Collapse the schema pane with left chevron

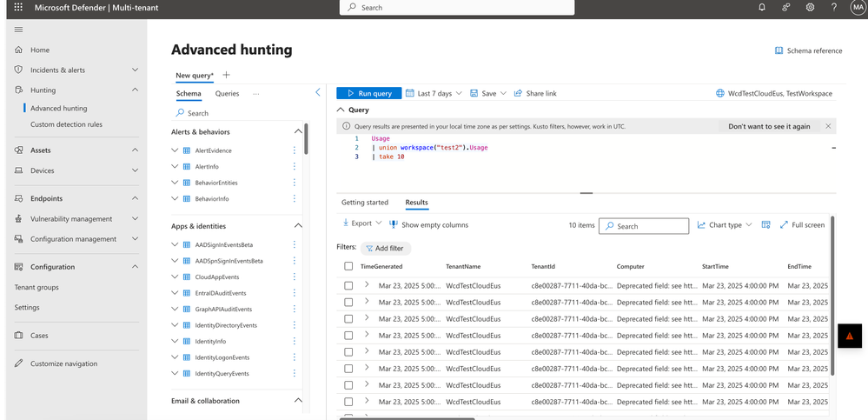318,92
